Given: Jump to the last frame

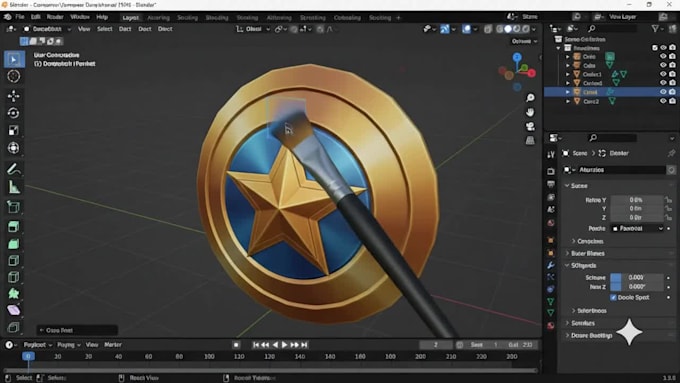Looking at the screenshot, I should [304, 345].
